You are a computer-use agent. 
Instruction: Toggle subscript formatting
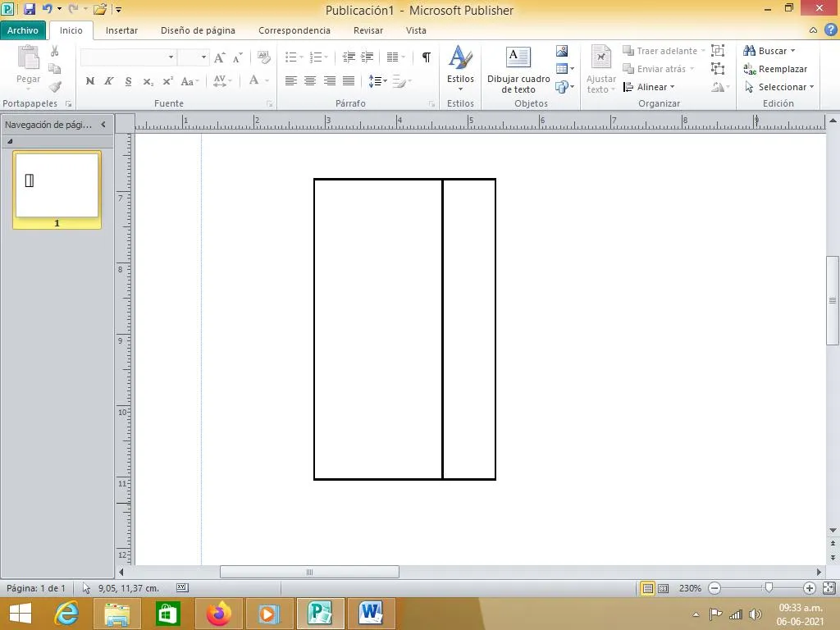tap(148, 81)
